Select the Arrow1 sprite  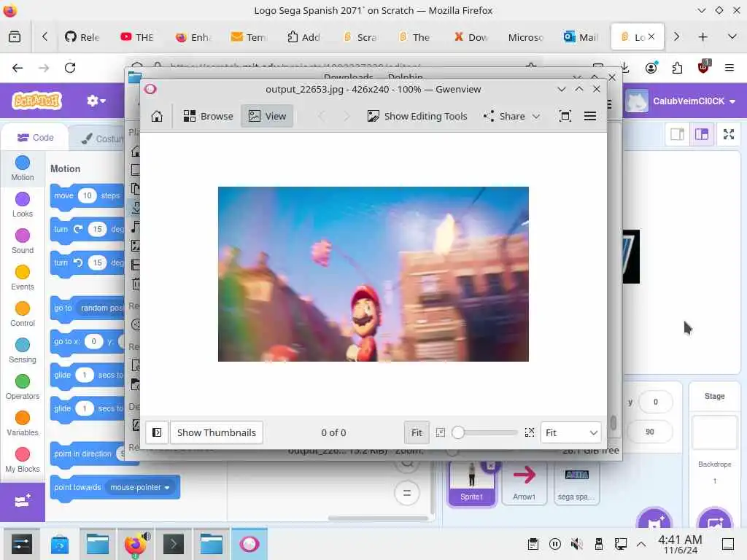tap(524, 483)
